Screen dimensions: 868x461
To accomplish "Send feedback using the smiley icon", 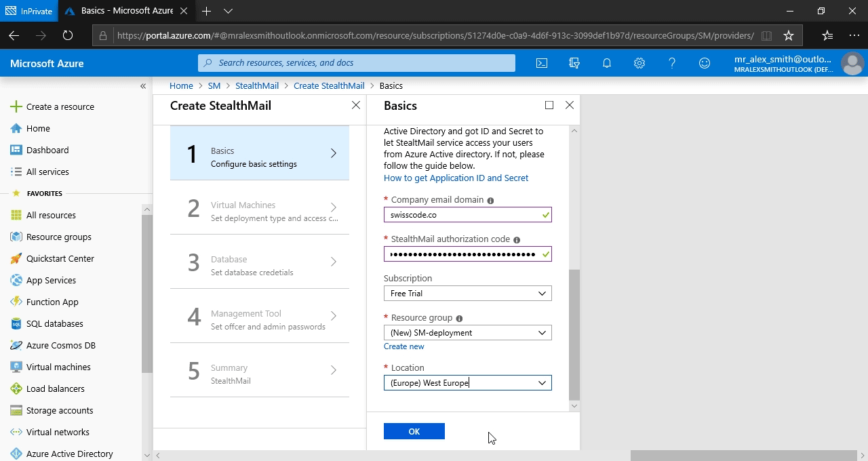I will pyautogui.click(x=705, y=63).
